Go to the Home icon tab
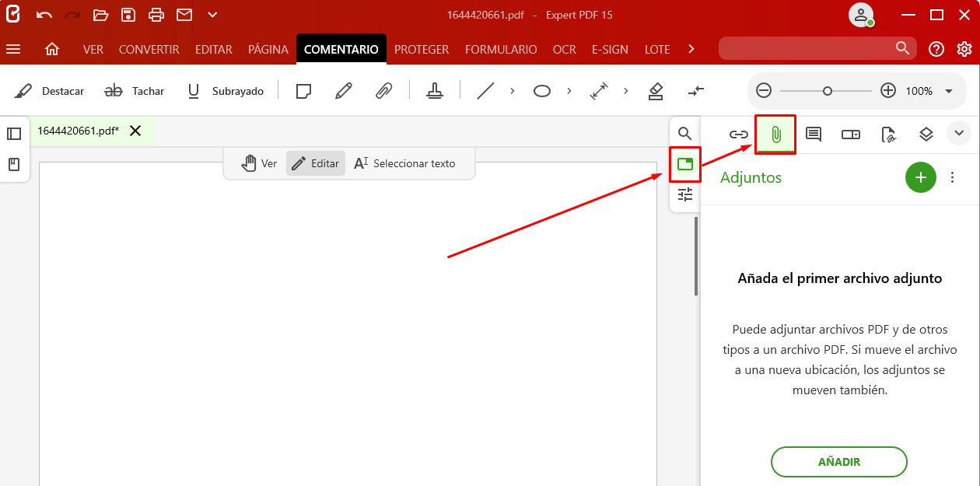 pyautogui.click(x=52, y=49)
